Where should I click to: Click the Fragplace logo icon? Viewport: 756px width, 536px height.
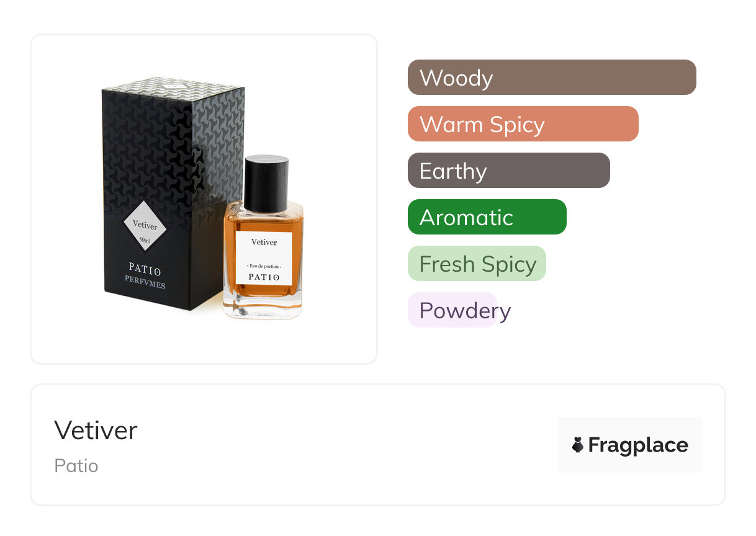(x=578, y=445)
